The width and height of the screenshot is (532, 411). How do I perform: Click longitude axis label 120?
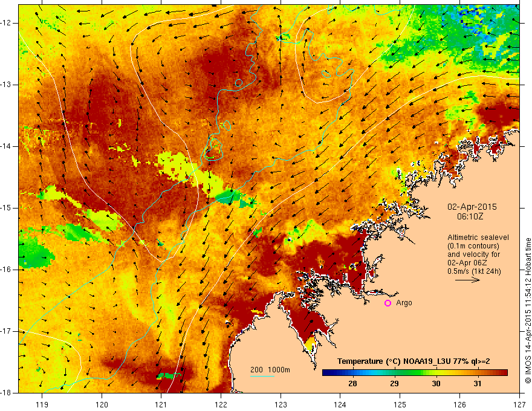click(102, 404)
